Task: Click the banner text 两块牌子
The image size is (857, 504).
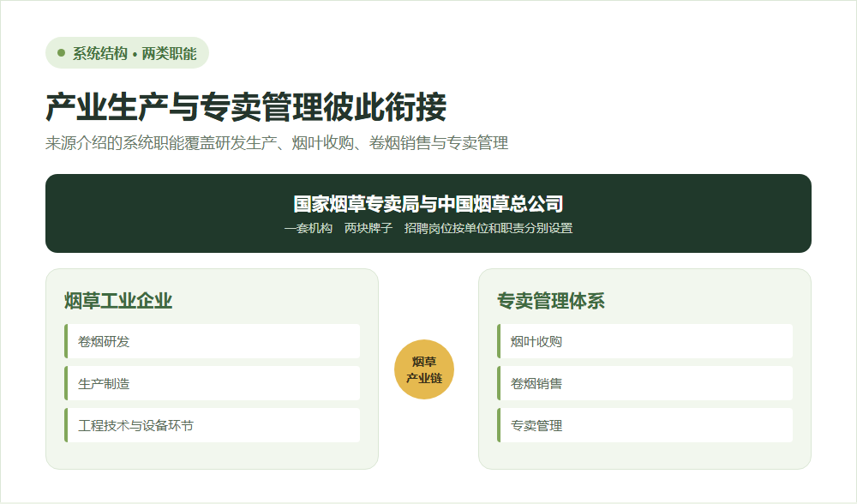Action: coord(369,228)
